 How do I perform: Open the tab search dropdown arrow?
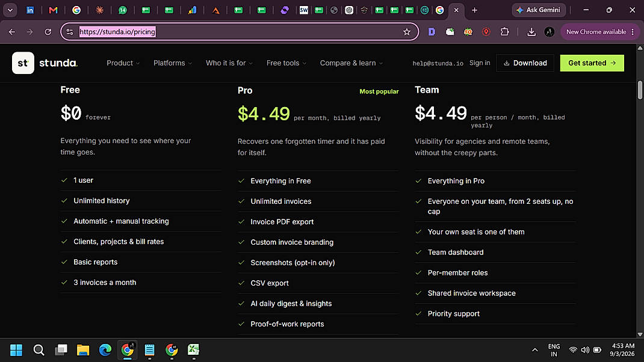point(10,10)
